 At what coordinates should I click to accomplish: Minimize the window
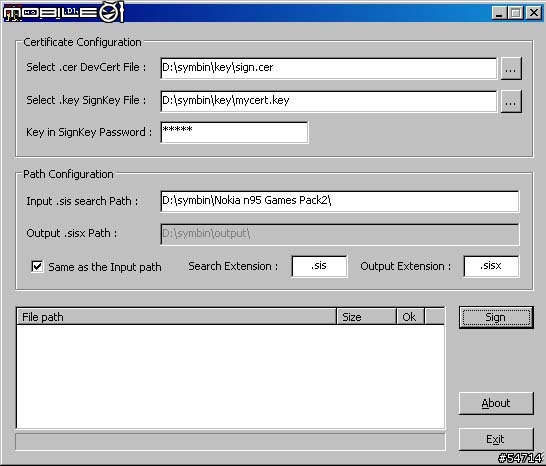[x=499, y=13]
